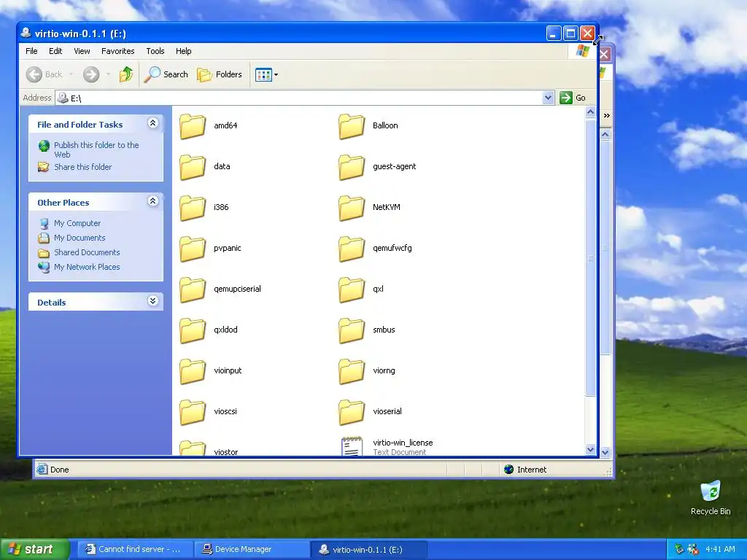This screenshot has width=747, height=560.
Task: Open the amd64 folder icon
Action: point(193,125)
